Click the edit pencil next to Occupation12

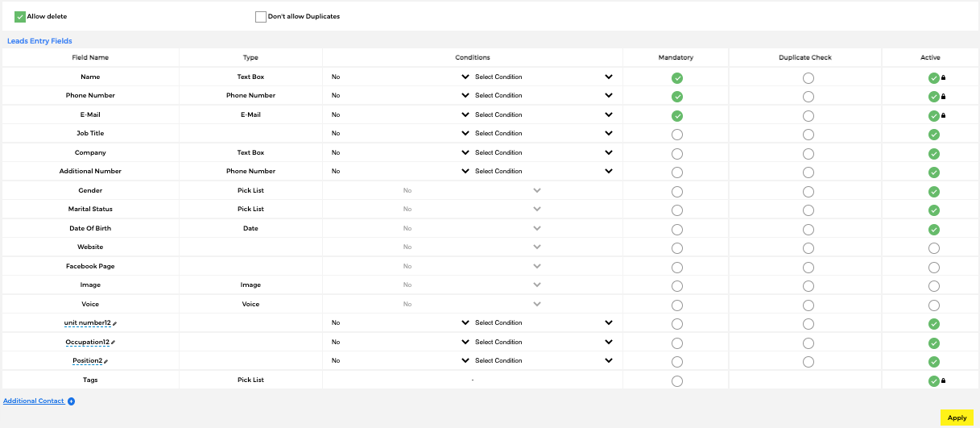click(x=113, y=343)
